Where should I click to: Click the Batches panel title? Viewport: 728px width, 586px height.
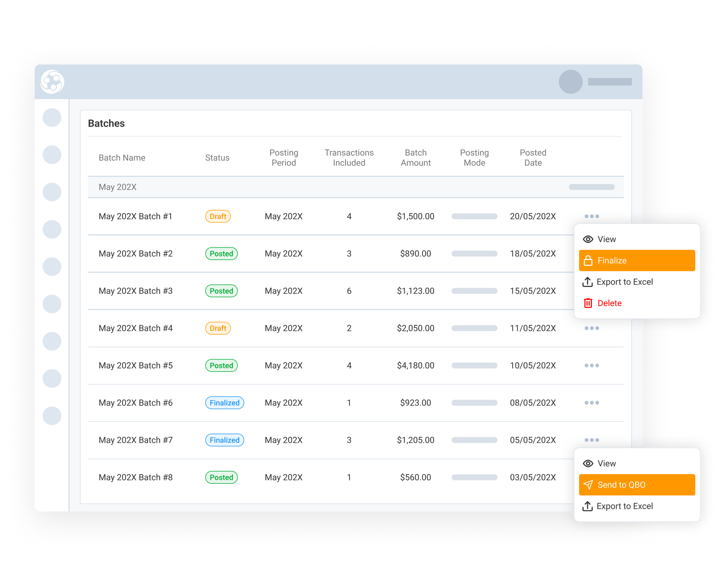pos(106,124)
